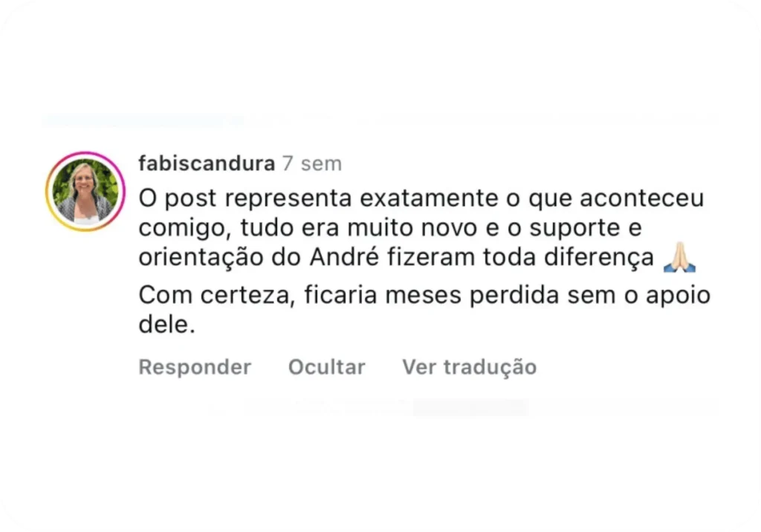Image resolution: width=761 pixels, height=532 pixels.
Task: Select the first comment line about the post
Action: [x=421, y=198]
